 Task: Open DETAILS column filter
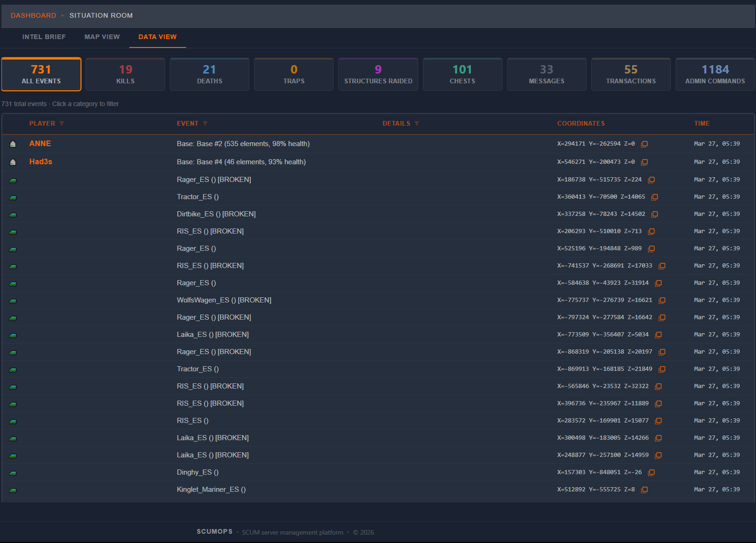point(417,124)
